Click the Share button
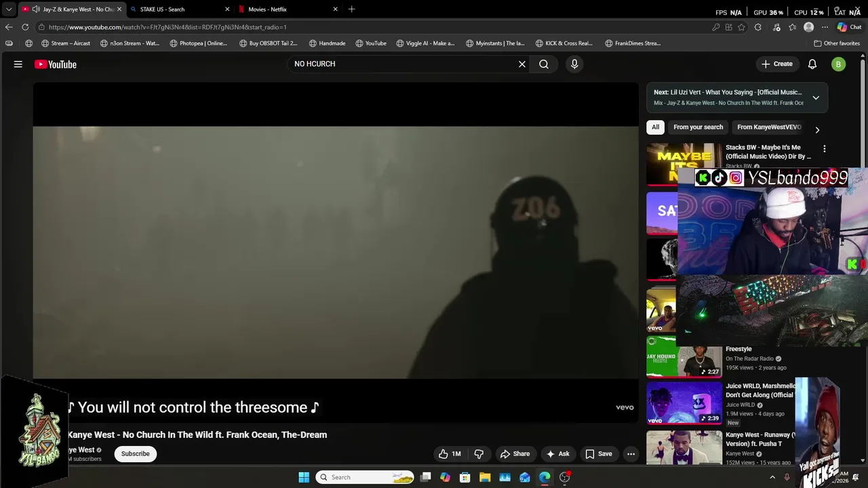This screenshot has width=868, height=488. (x=515, y=454)
